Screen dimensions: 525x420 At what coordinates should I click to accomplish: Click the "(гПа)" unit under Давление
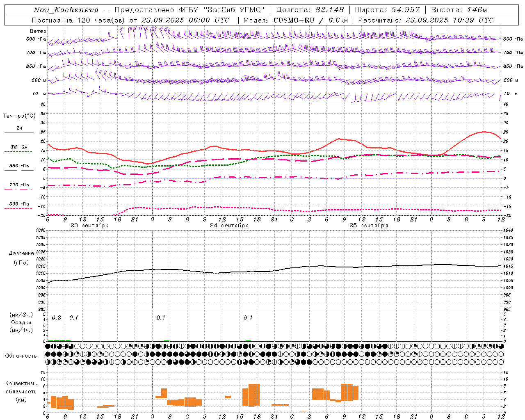click(21, 262)
